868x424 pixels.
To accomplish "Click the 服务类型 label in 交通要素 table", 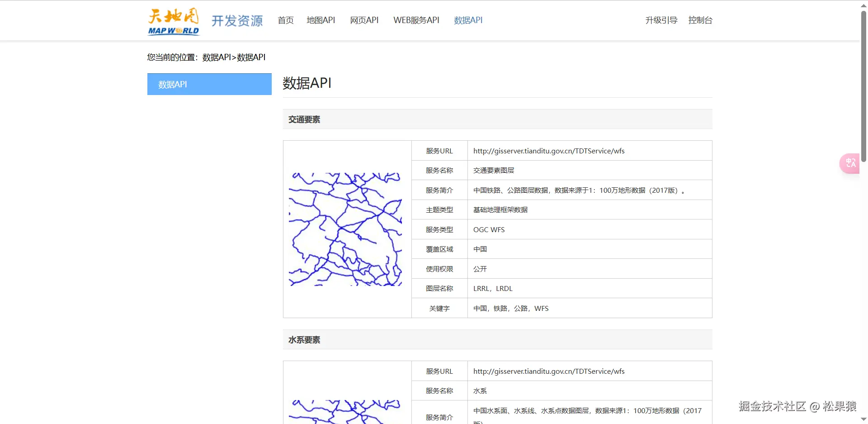I will coord(439,230).
